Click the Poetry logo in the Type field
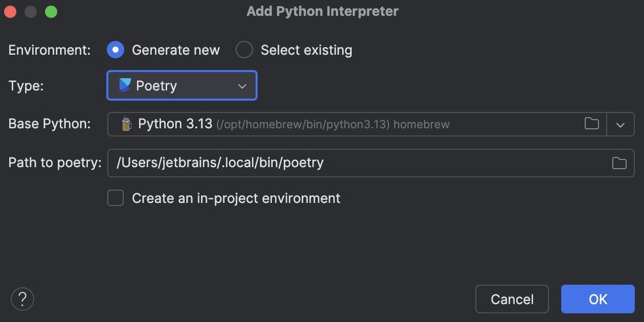Screen dimensions: 644x322 (125, 85)
